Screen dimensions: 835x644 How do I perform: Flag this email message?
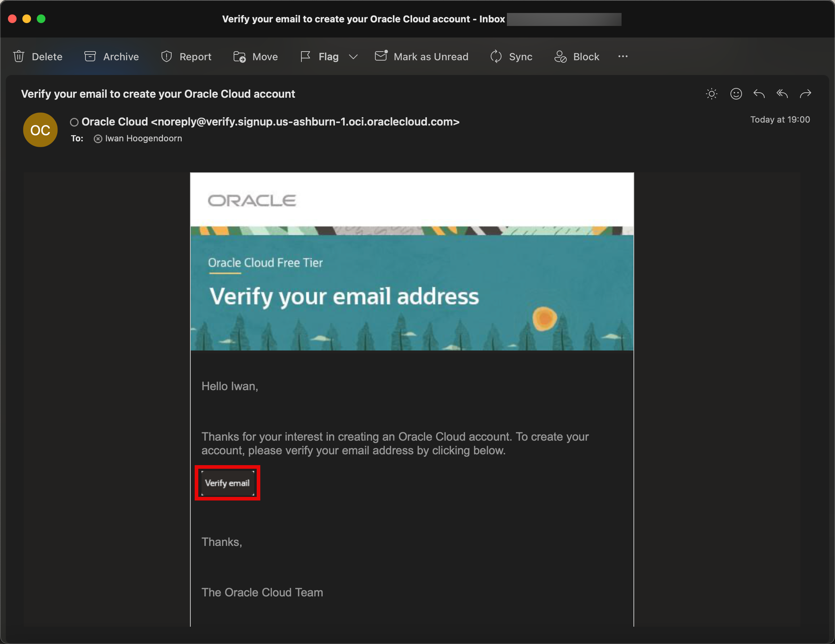[320, 57]
